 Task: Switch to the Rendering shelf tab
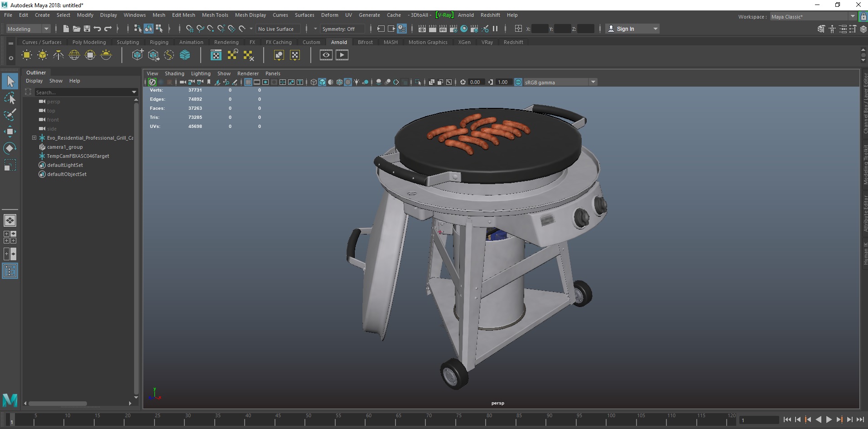(226, 42)
